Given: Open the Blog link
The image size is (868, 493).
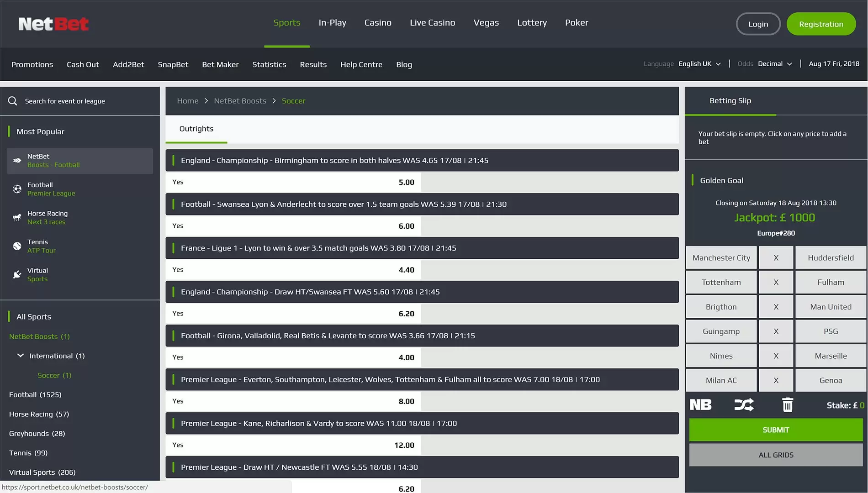Looking at the screenshot, I should [x=404, y=64].
